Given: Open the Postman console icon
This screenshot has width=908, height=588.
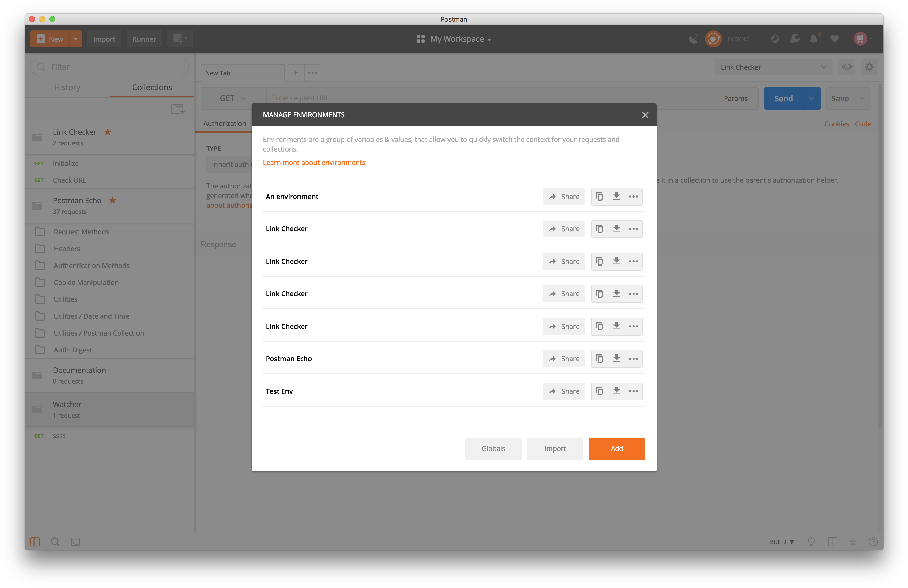Looking at the screenshot, I should [x=75, y=541].
